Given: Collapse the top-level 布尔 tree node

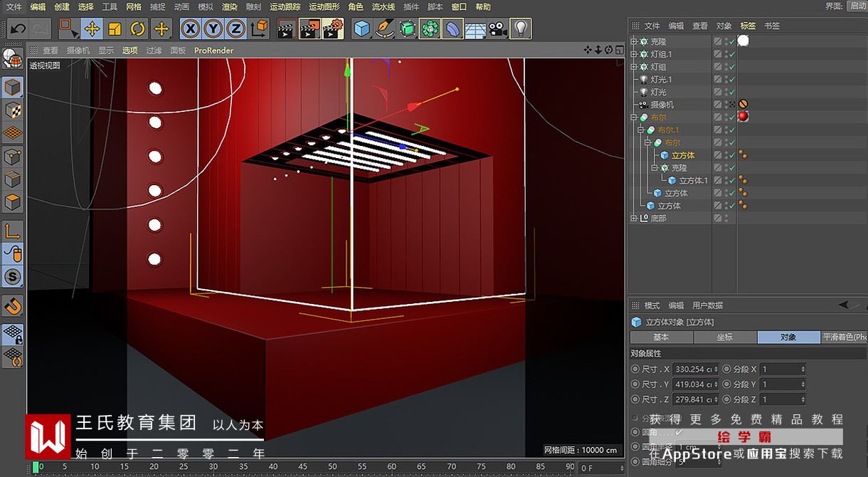Looking at the screenshot, I should 634,117.
